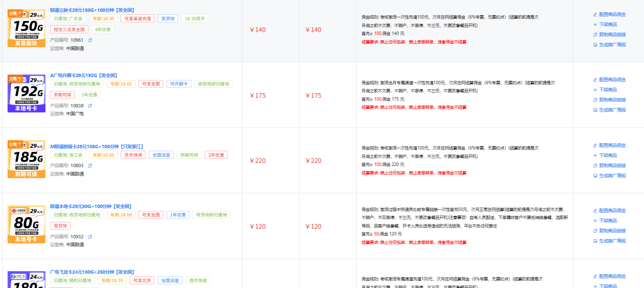Click the copy icon beside product number 10932
Image resolution: width=644 pixels, height=288 pixels.
pos(90,236)
